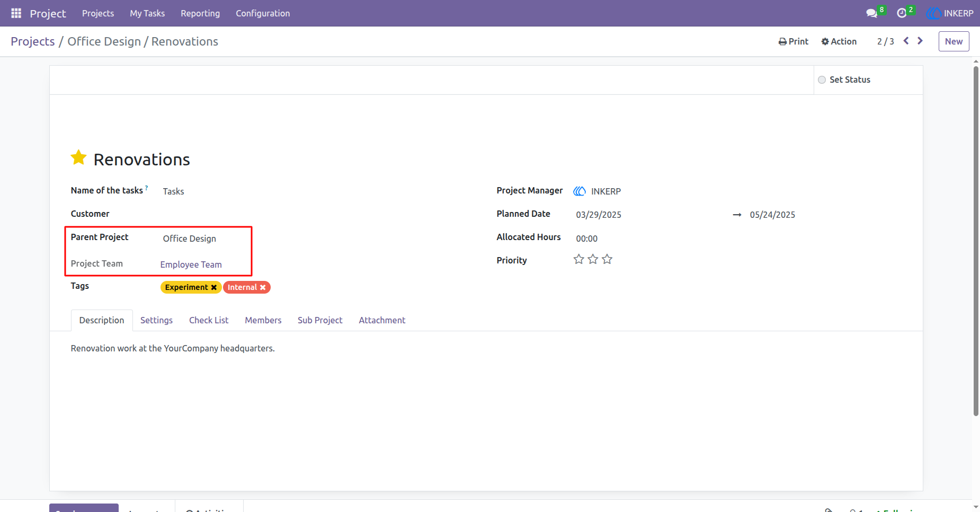Go to next record arrow
Screen dimensions: 980x512
coord(920,41)
